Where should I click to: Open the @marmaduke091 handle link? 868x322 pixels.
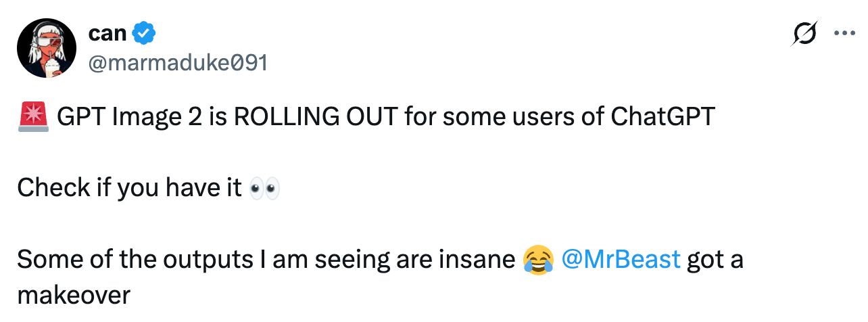click(178, 63)
